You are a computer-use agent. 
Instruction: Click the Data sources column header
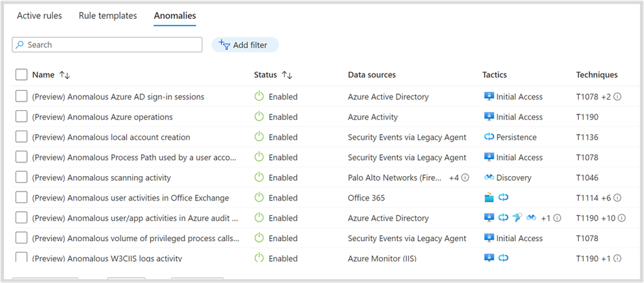point(371,74)
